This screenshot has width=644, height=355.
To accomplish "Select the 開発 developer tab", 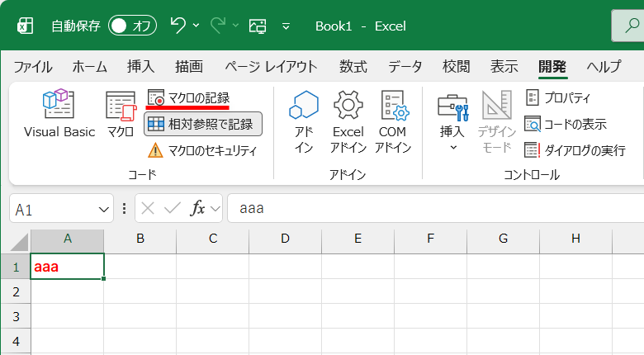I will point(552,66).
